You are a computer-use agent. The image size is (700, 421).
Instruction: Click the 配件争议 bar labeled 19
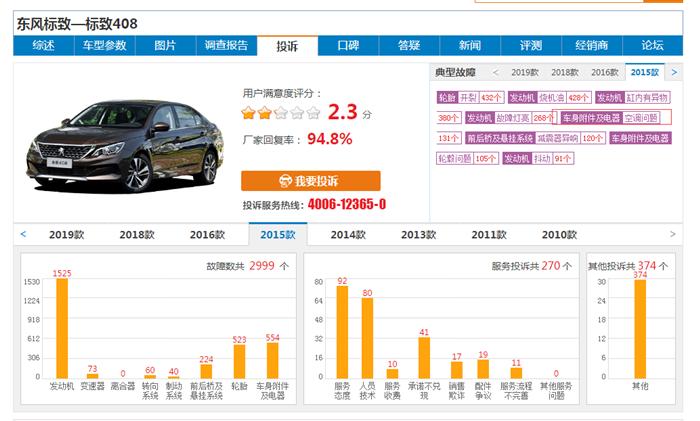(x=483, y=369)
